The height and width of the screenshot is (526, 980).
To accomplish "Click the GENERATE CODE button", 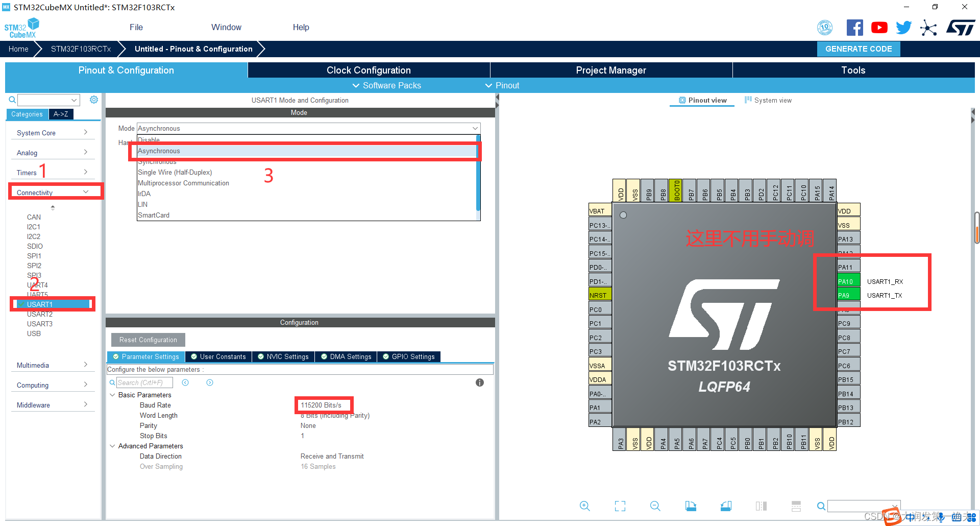I will (x=858, y=49).
